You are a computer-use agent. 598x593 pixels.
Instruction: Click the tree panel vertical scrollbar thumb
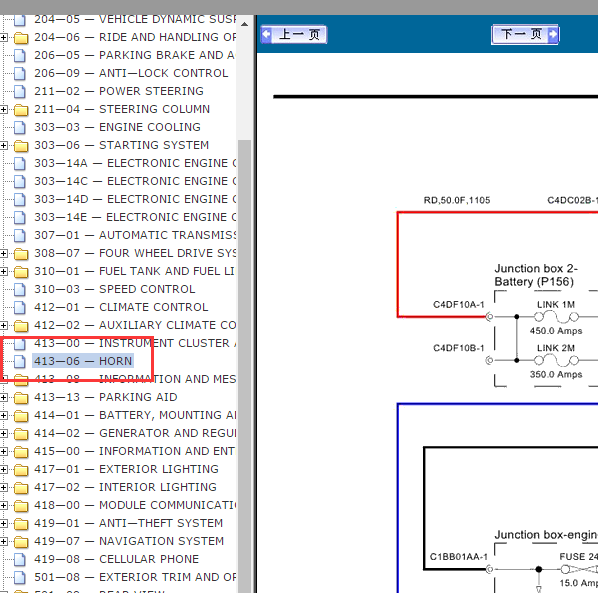[244, 366]
